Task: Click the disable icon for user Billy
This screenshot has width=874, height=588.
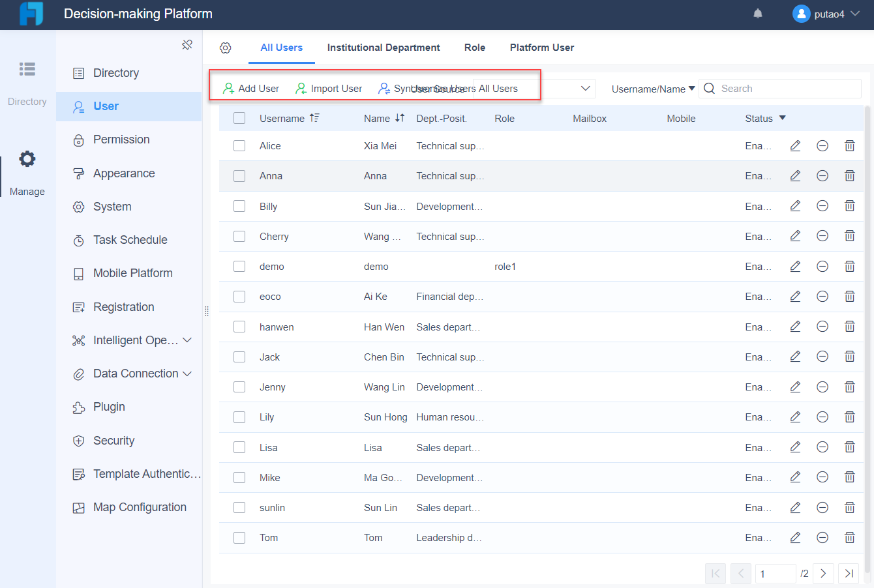Action: 822,205
